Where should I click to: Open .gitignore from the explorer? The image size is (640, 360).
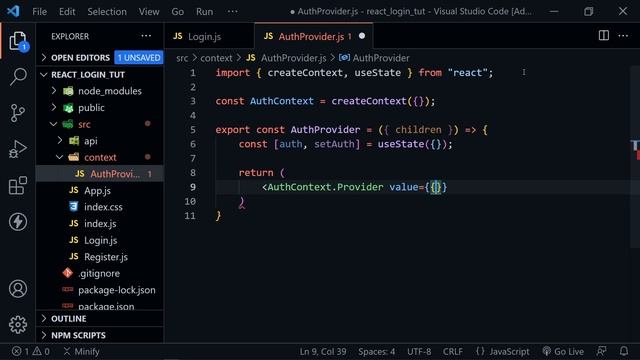[x=99, y=273]
